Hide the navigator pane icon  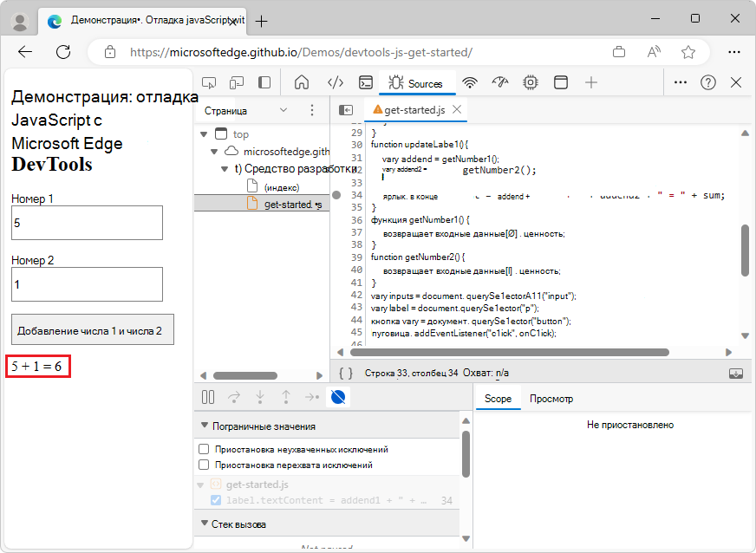click(x=346, y=110)
